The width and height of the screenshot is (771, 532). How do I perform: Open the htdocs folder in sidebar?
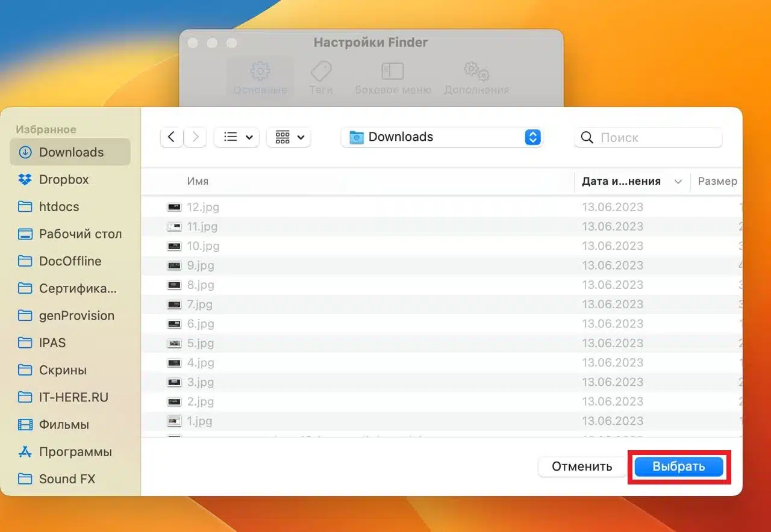click(59, 206)
